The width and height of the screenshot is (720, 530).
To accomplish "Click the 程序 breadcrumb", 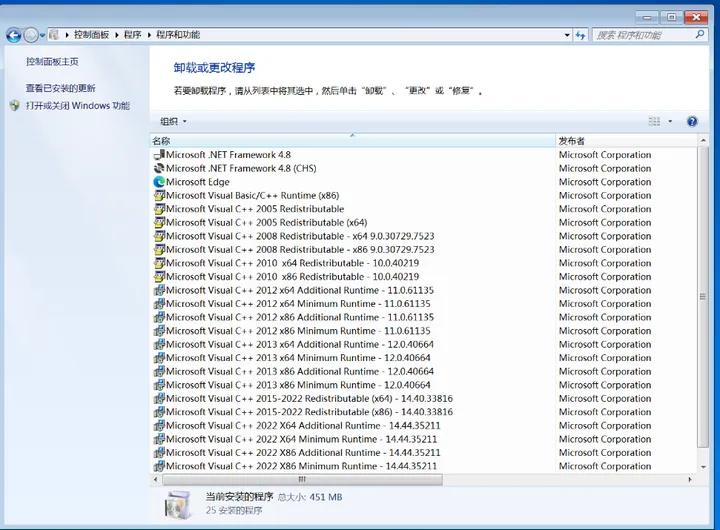I will [x=132, y=34].
